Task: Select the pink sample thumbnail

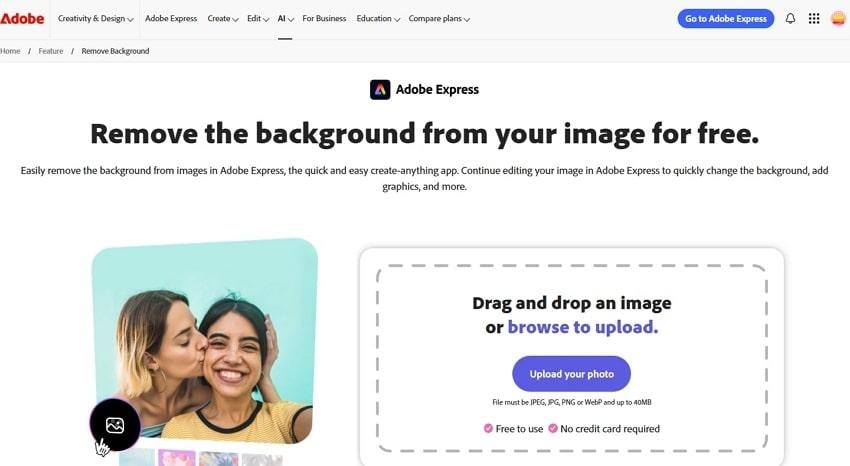Action: pos(177,458)
